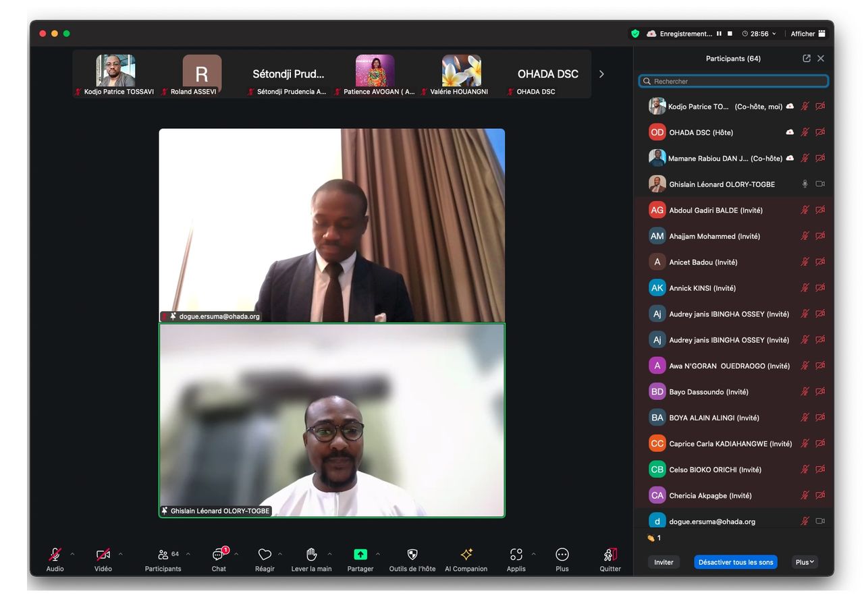864x616 pixels.
Task: Click the green encryption shield icon
Action: [x=635, y=34]
